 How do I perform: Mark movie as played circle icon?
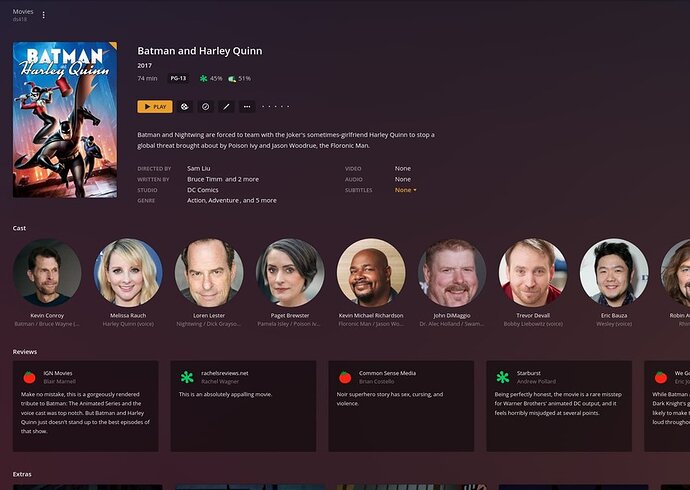coord(206,106)
